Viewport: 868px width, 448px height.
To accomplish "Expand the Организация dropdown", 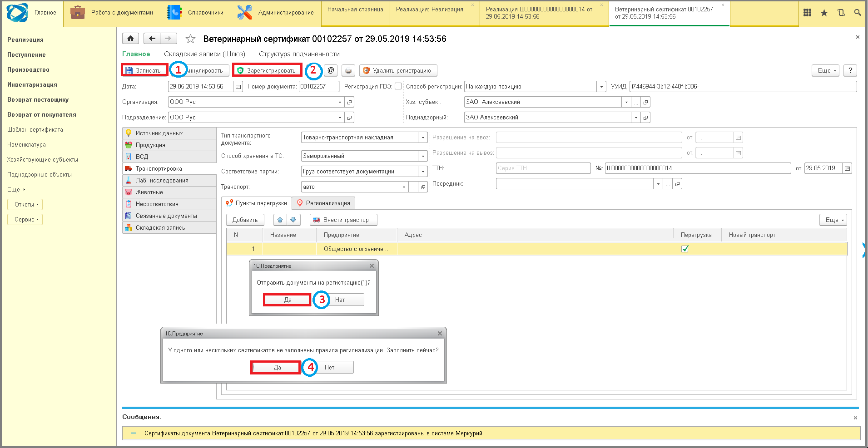I will click(340, 102).
